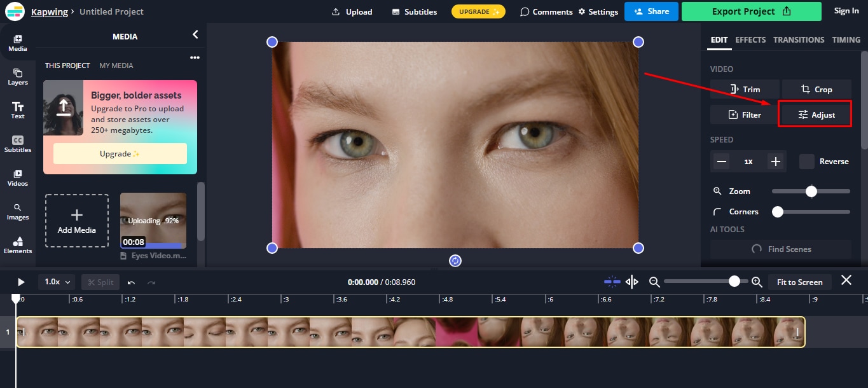Open Subtitles from the top bar

415,11
